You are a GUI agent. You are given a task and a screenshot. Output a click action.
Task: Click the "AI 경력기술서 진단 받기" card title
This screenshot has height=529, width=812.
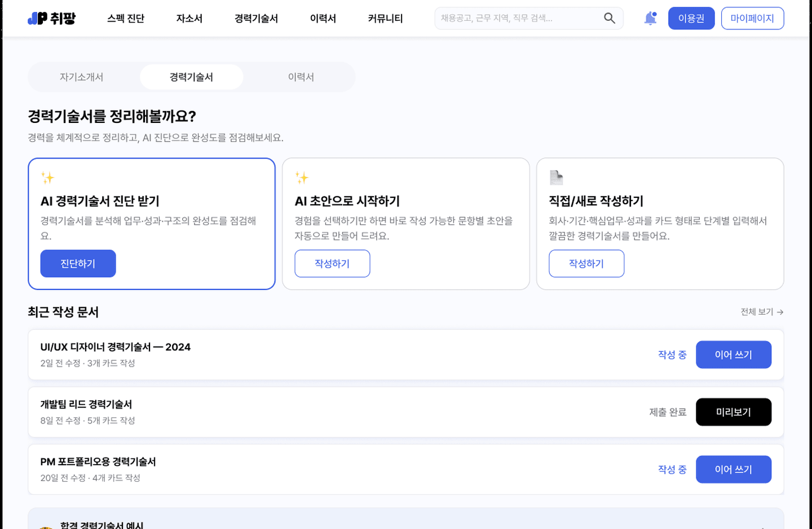100,201
